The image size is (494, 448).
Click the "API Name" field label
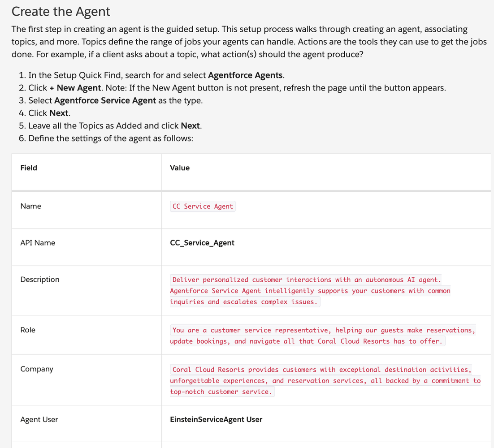(38, 243)
